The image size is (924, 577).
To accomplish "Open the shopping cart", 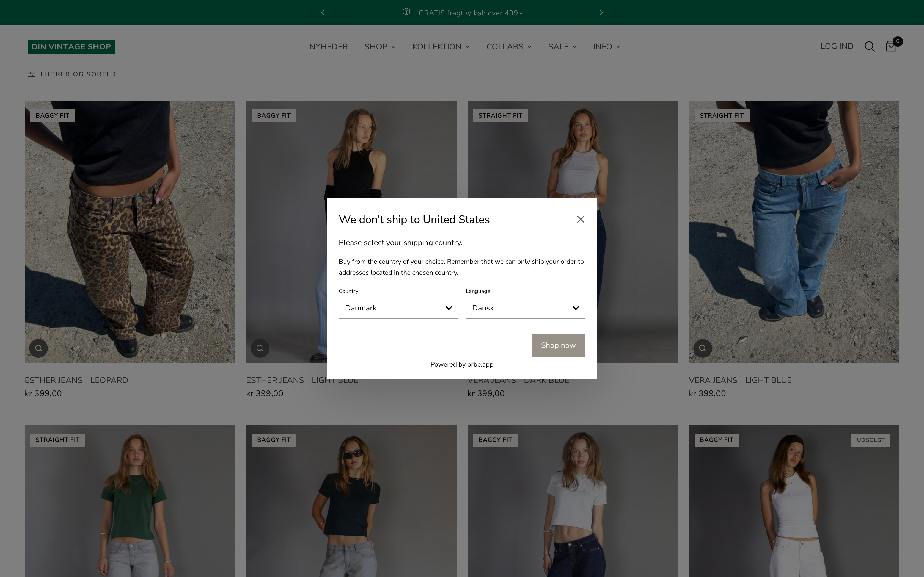I will [891, 46].
